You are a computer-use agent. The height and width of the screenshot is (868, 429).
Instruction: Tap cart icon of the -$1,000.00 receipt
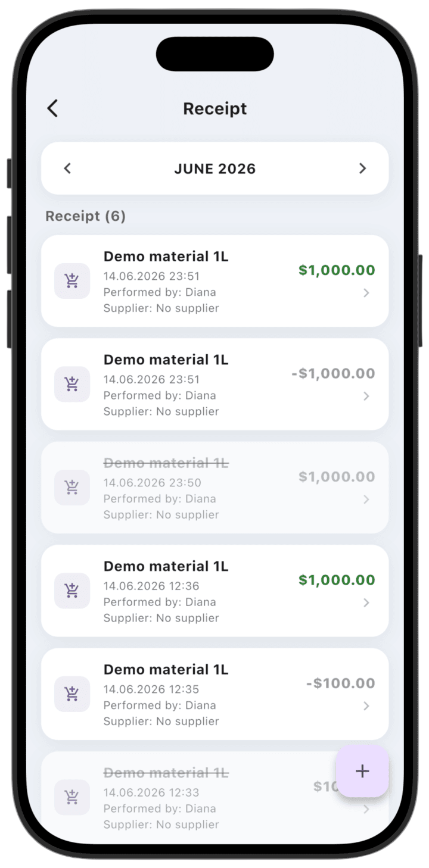click(x=72, y=384)
